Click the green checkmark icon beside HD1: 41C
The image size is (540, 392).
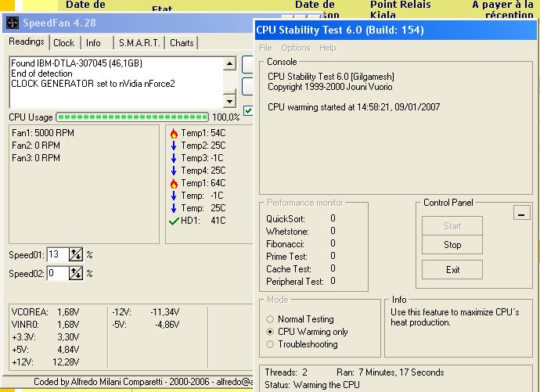tap(174, 221)
